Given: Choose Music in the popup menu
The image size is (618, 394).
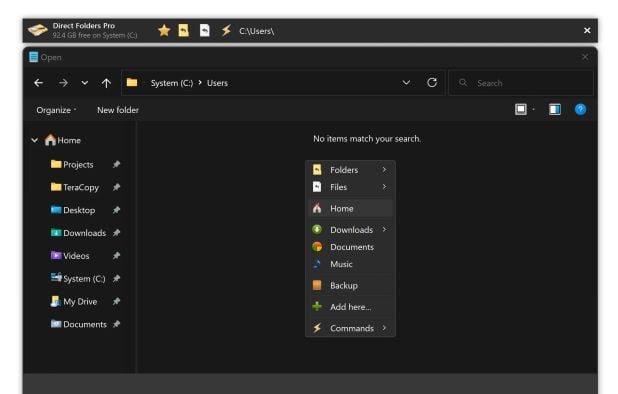Looking at the screenshot, I should point(350,264).
